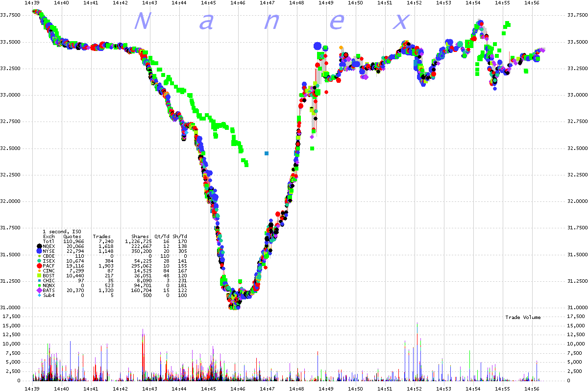Click 14:43 on the top time axis
588x392 pixels.
coord(150,3)
